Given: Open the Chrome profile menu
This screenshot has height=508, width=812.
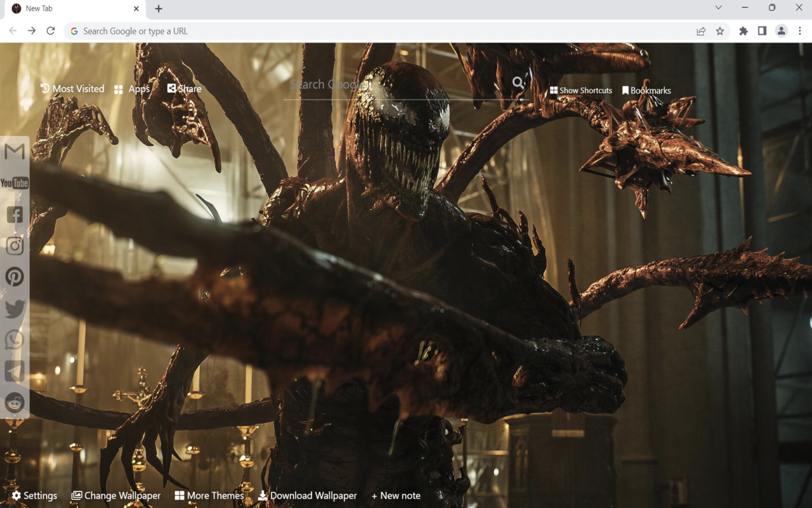Looking at the screenshot, I should tap(782, 30).
